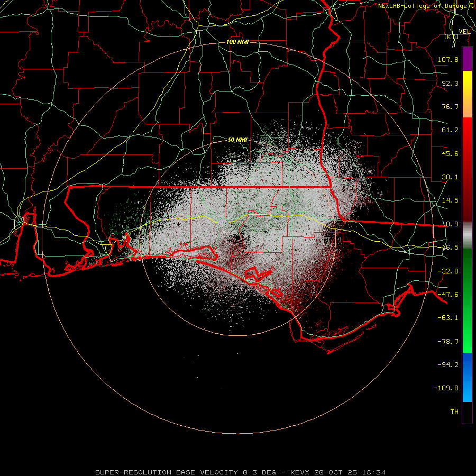Click the -94.2 velocity scale label

tap(448, 364)
